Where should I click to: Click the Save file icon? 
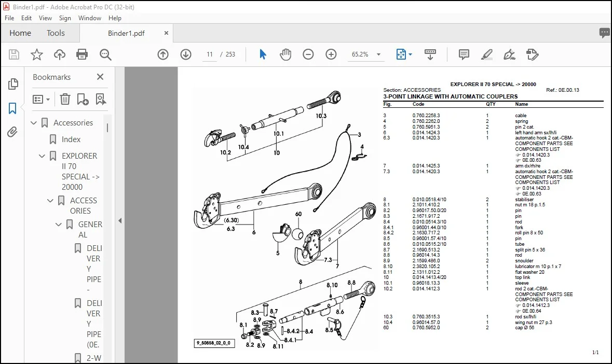(x=14, y=54)
